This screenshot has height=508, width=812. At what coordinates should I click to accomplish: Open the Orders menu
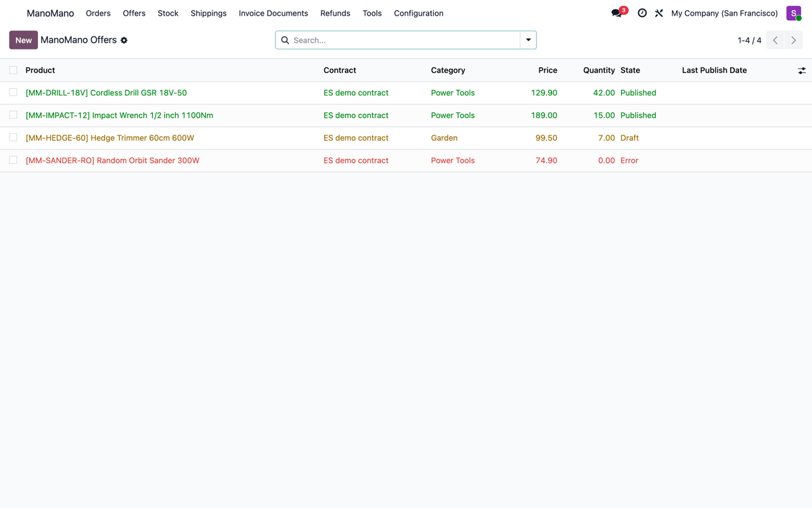[98, 14]
